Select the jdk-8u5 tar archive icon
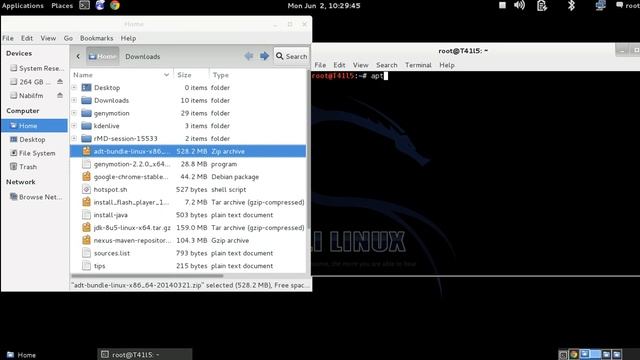This screenshot has width=640, height=360. tap(86, 227)
